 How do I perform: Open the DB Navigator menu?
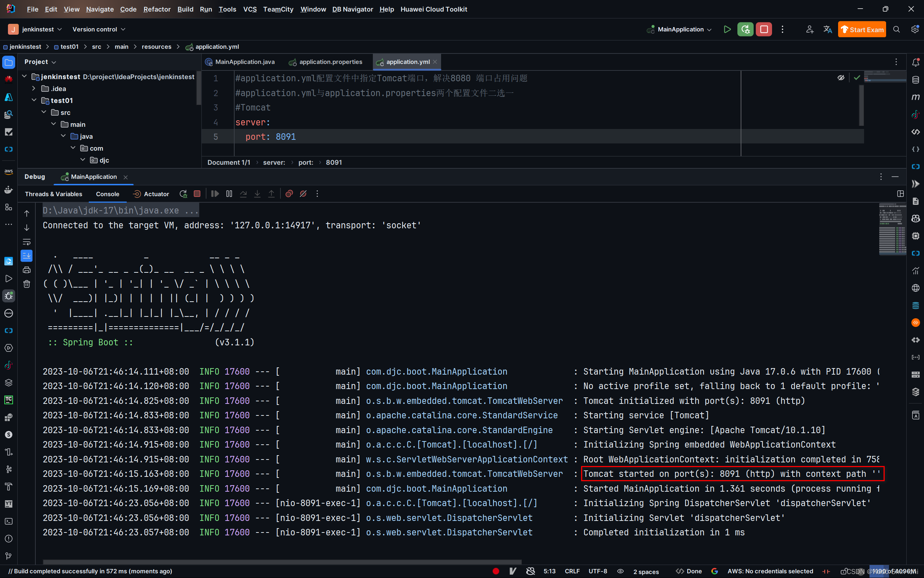[352, 9]
